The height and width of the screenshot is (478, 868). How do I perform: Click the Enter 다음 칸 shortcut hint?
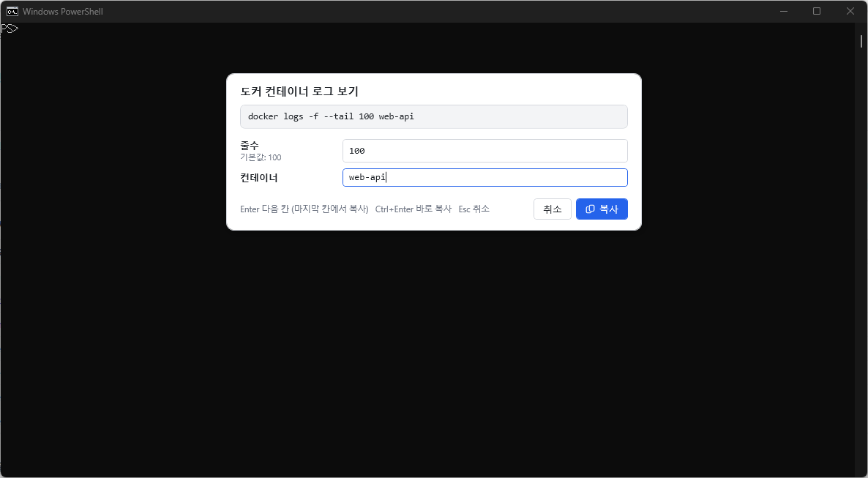[x=304, y=209]
